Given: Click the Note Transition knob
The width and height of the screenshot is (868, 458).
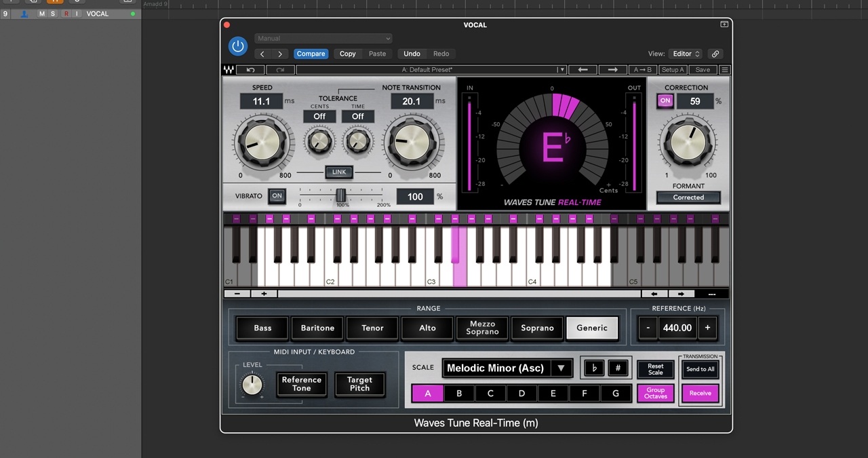Looking at the screenshot, I should coord(412,142).
